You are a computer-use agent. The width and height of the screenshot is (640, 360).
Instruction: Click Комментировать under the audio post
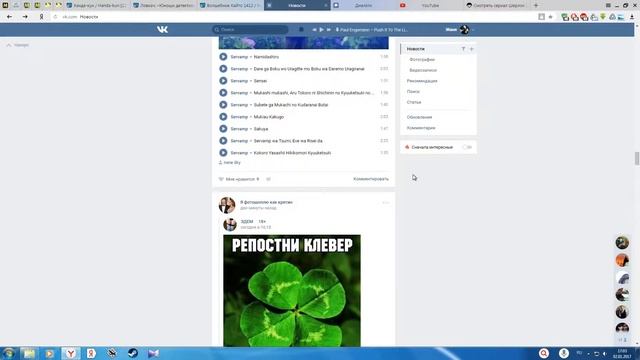point(371,179)
